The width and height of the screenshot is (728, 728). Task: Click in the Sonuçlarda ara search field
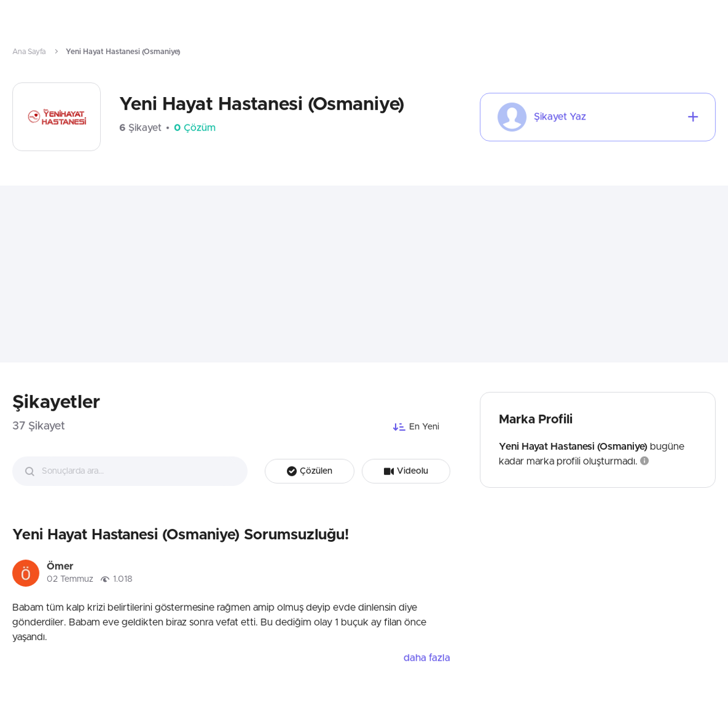pyautogui.click(x=130, y=471)
